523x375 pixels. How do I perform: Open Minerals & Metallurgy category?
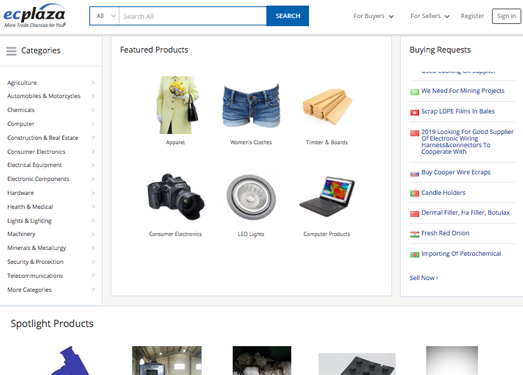pyautogui.click(x=37, y=248)
